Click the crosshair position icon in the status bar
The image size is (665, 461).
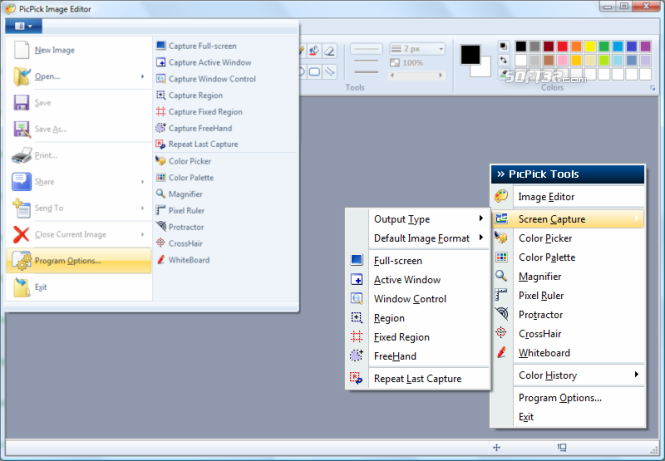click(497, 447)
